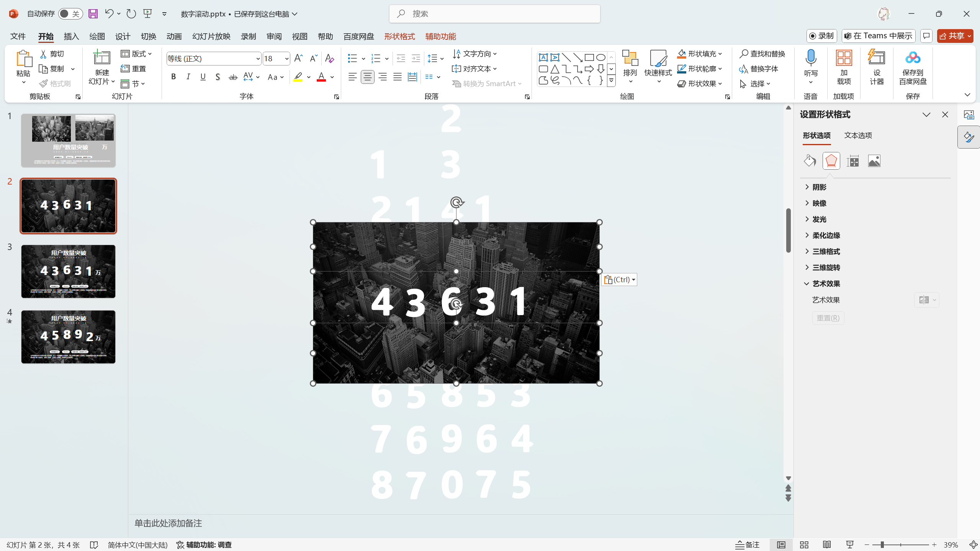Click Find and Replace (查找和替换)
This screenshot has height=551, width=980.
pos(762,54)
